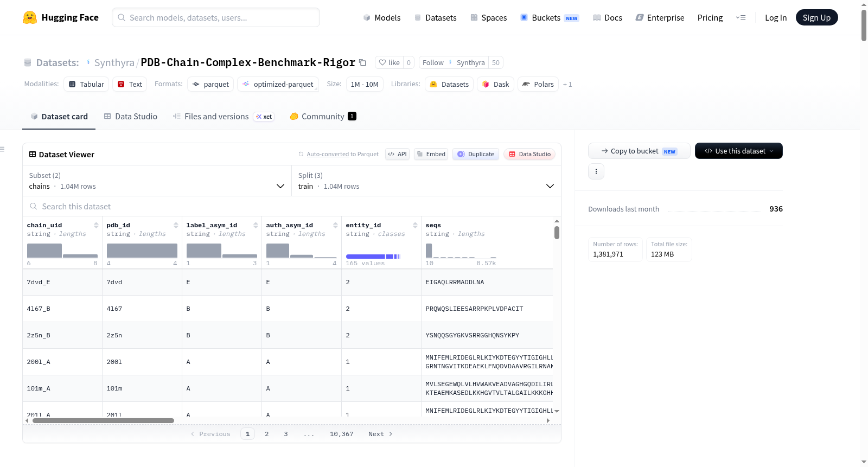The height and width of the screenshot is (467, 868).
Task: Sort the entity_id column
Action: tap(415, 225)
